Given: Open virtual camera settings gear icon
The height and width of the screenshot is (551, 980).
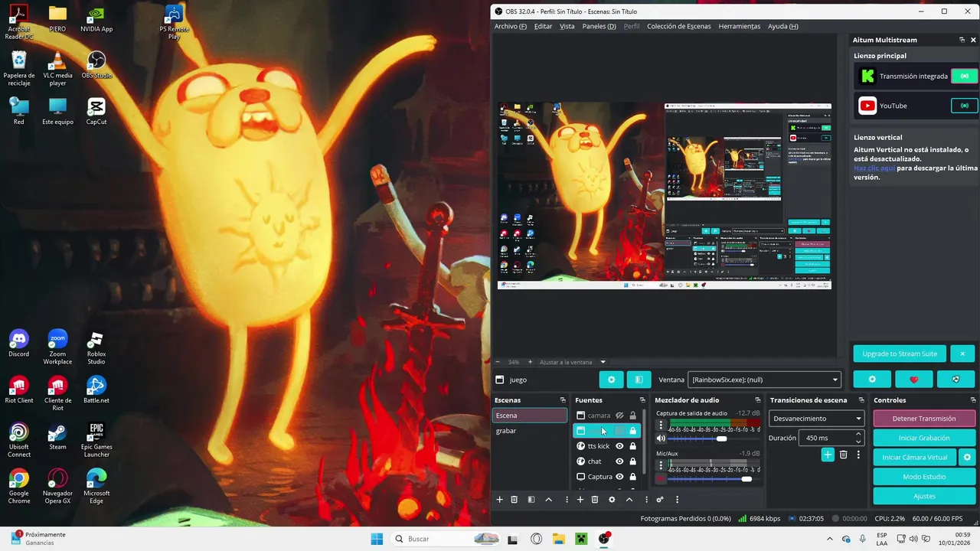Looking at the screenshot, I should [x=967, y=457].
